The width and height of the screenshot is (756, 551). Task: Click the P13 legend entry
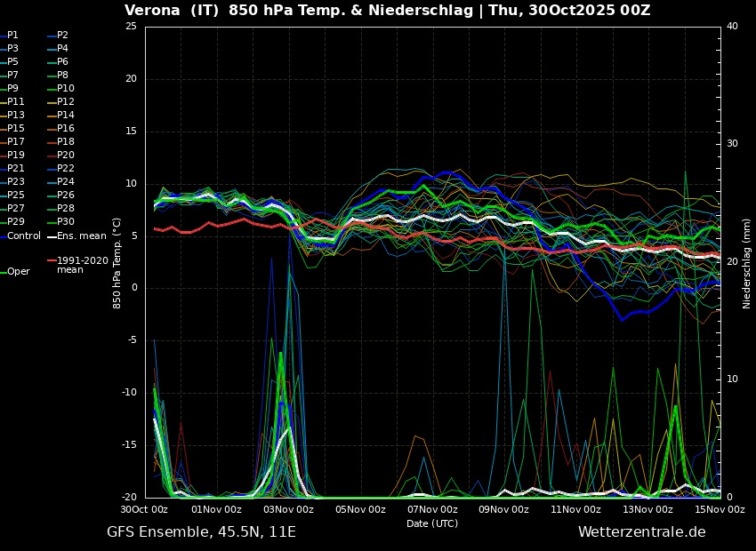(x=16, y=116)
